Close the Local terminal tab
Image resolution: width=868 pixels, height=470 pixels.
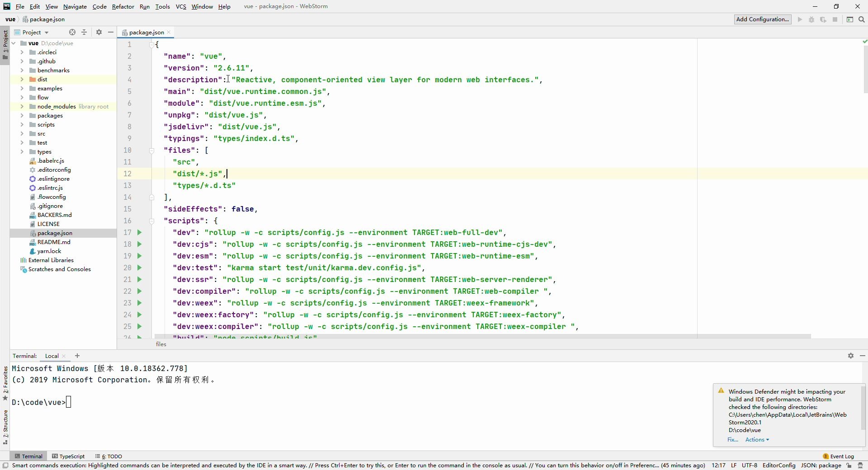click(64, 356)
